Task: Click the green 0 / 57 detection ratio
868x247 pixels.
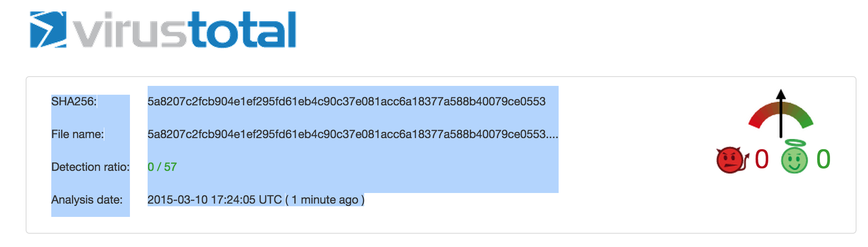Action: click(x=162, y=167)
